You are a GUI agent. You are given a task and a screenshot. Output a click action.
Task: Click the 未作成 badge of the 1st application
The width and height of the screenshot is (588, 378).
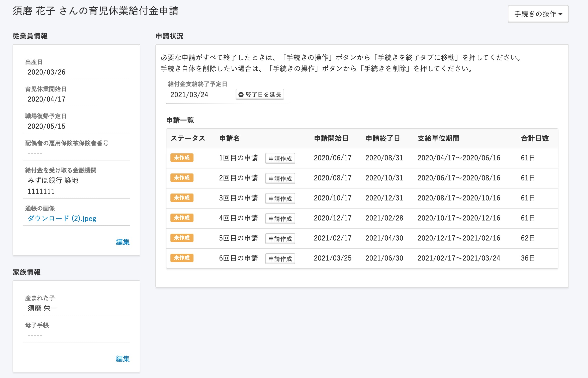pyautogui.click(x=182, y=158)
